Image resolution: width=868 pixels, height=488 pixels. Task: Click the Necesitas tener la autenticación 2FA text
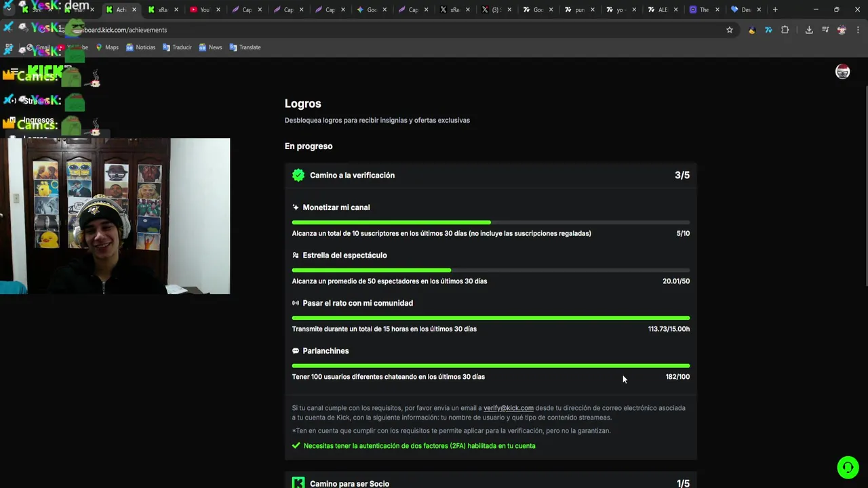(420, 446)
